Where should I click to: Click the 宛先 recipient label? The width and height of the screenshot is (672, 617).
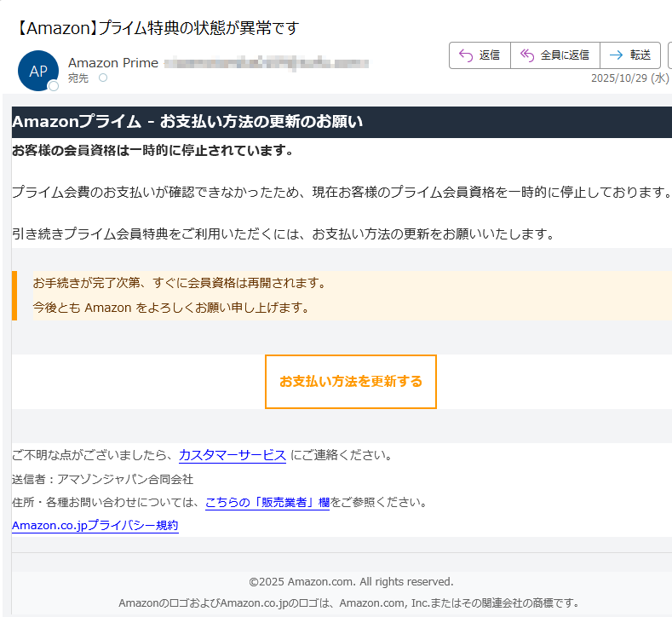(78, 78)
